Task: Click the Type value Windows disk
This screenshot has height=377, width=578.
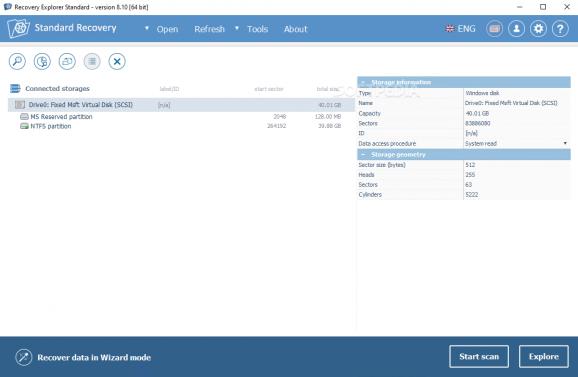Action: 482,93
